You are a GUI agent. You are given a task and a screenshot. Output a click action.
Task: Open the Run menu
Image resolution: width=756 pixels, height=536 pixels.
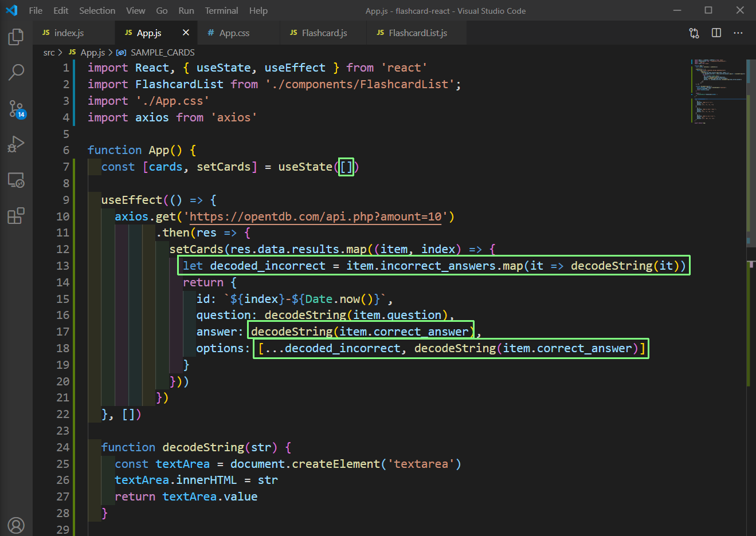coord(186,10)
